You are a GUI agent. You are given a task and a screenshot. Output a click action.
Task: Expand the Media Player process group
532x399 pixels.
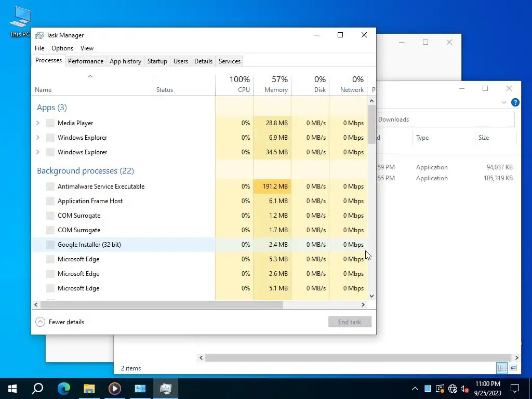(38, 123)
